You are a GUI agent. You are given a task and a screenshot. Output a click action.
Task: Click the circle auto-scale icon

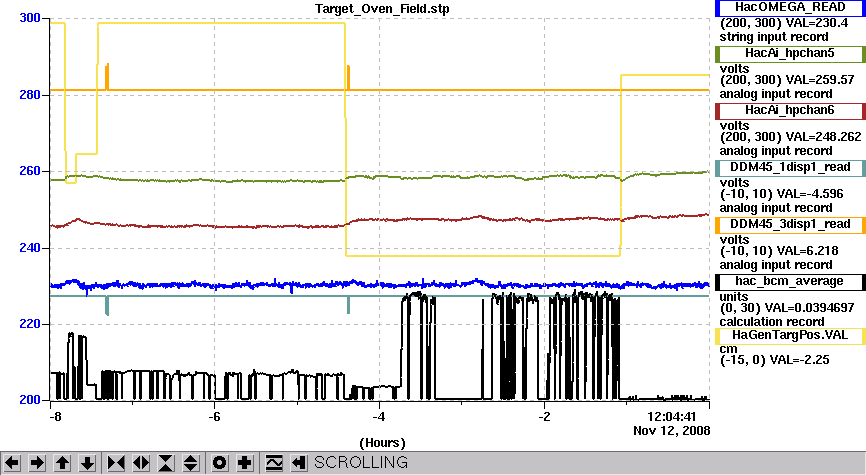click(219, 463)
